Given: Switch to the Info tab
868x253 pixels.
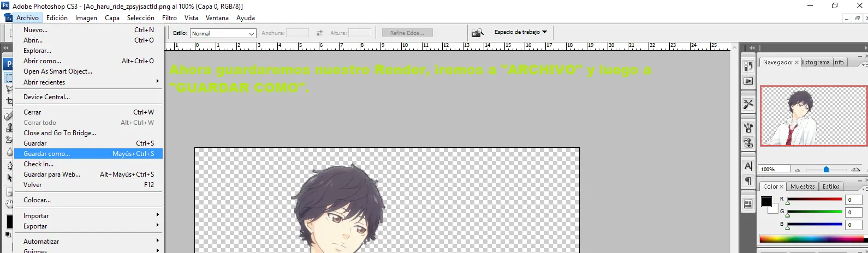Looking at the screenshot, I should [839, 62].
